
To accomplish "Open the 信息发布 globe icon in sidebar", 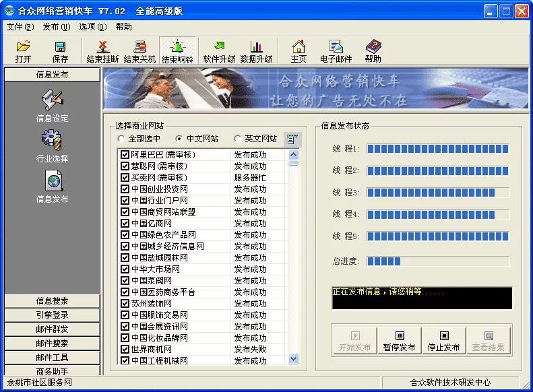I will point(52,187).
